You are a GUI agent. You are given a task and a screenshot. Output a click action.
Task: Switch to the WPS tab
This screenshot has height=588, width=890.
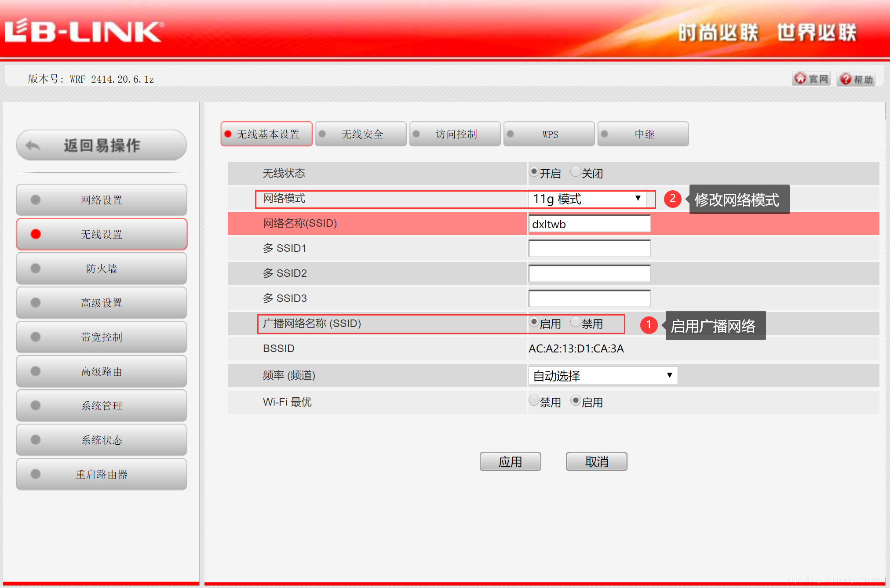coord(549,134)
